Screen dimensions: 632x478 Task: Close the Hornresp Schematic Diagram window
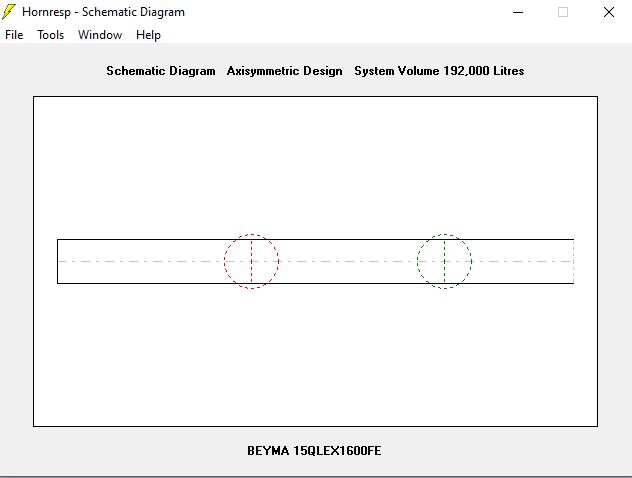coord(609,12)
